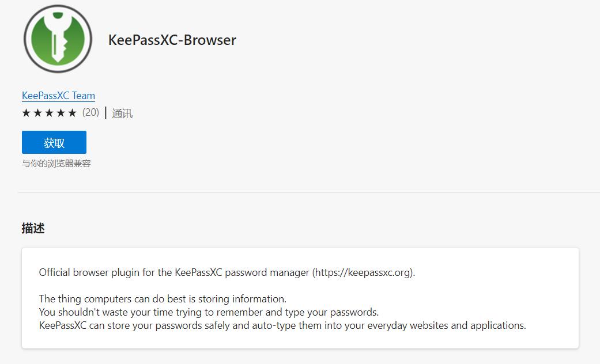
Task: Click the first rating star
Action: tap(26, 113)
